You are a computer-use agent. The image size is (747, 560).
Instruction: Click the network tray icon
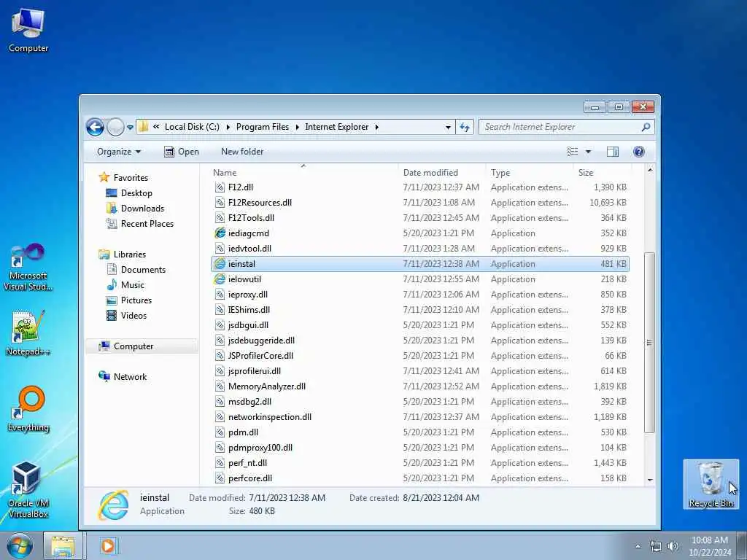656,546
